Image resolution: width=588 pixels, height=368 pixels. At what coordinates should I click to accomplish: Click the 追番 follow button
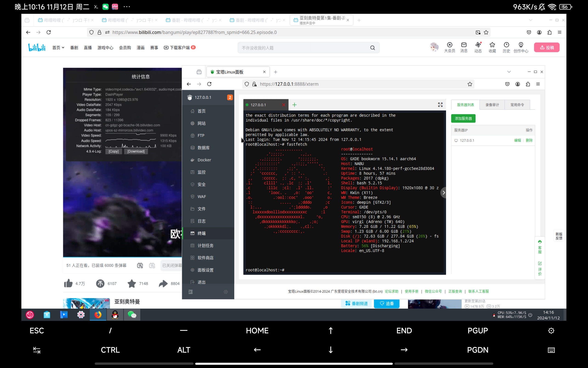pyautogui.click(x=386, y=304)
